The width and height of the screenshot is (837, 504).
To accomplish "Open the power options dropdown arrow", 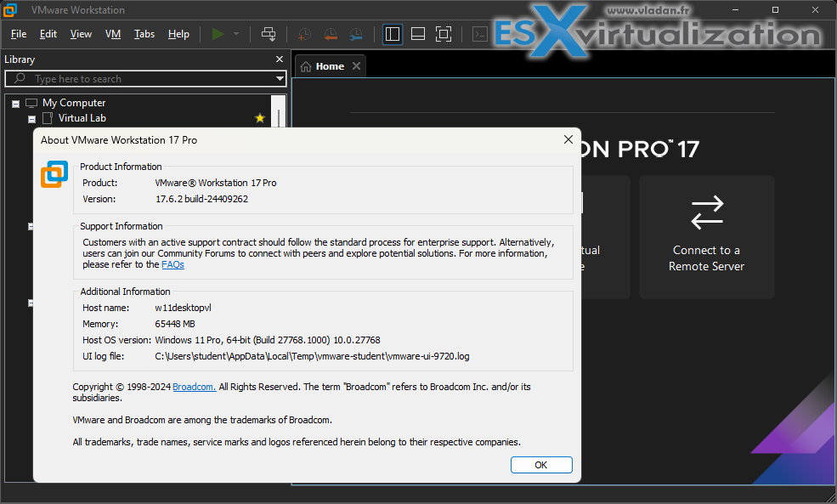I will click(236, 34).
